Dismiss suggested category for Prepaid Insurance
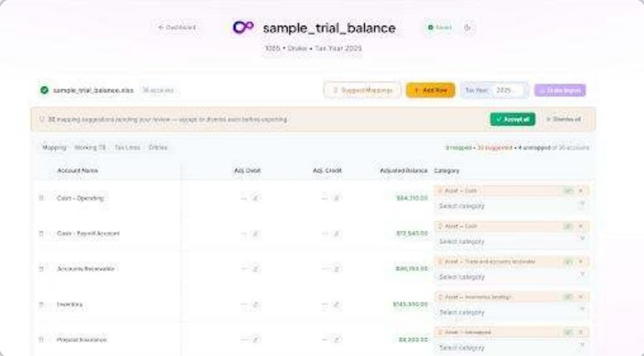Image resolution: width=644 pixels, height=356 pixels. pyautogui.click(x=581, y=332)
